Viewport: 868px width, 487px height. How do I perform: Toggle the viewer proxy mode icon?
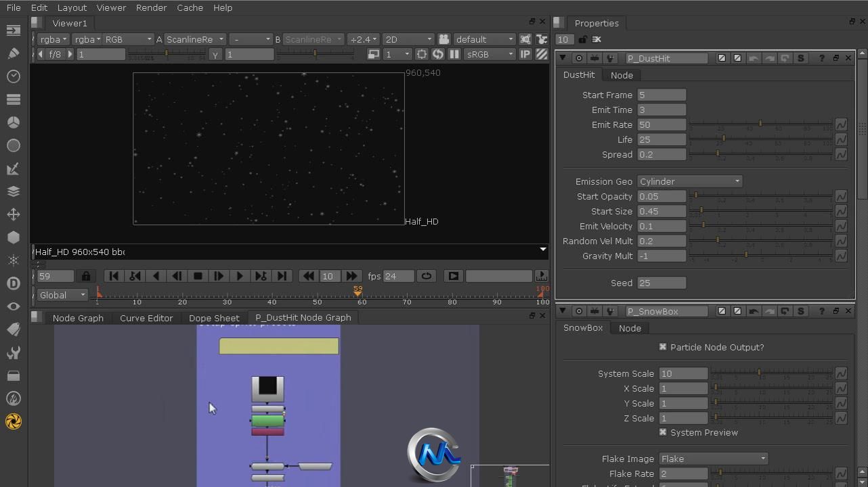tap(373, 54)
